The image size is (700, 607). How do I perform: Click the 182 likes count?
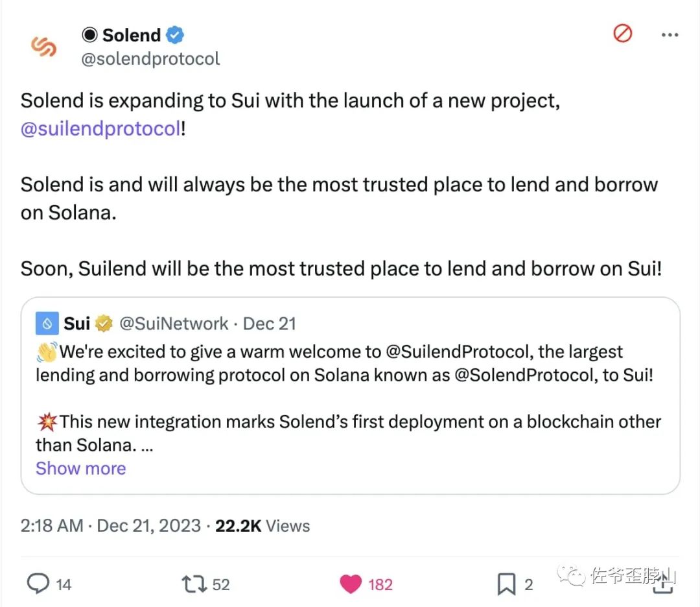pyautogui.click(x=379, y=584)
